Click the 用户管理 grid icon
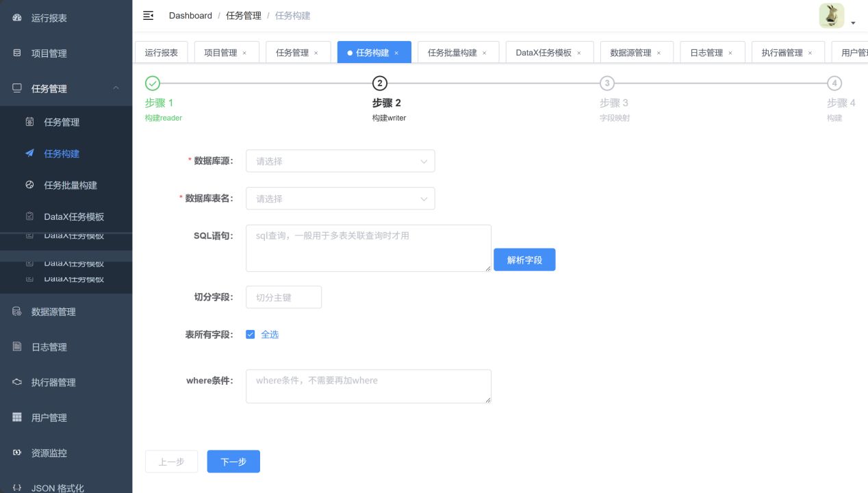This screenshot has width=868, height=493. tap(17, 417)
